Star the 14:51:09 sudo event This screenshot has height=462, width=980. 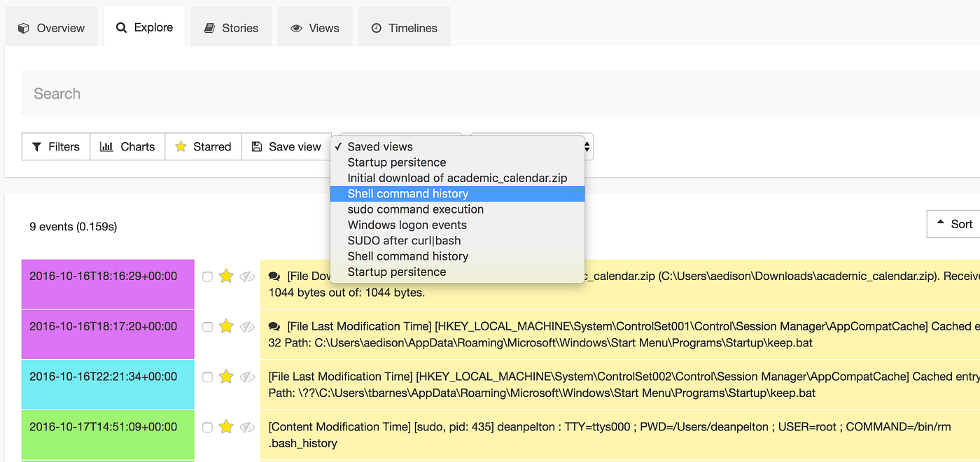(x=225, y=427)
